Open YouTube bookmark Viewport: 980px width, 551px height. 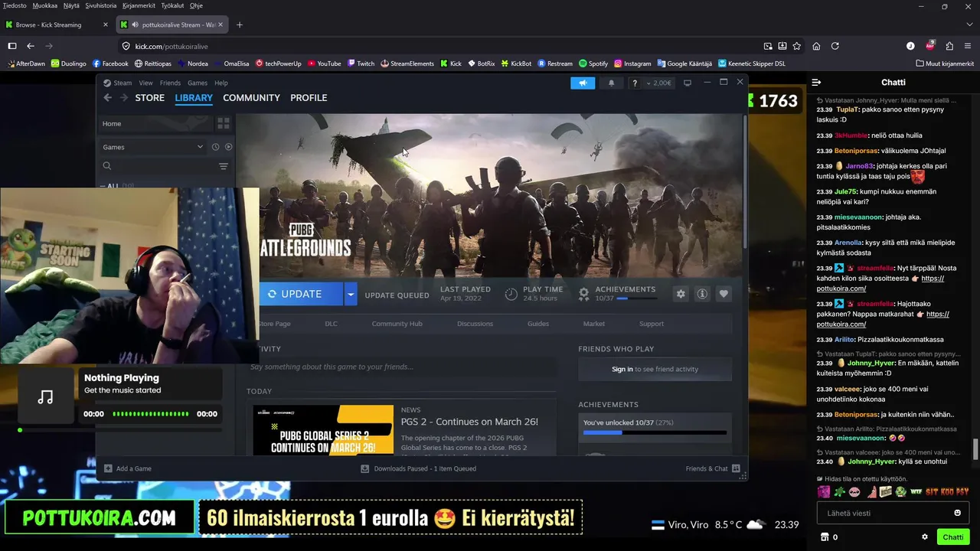point(323,64)
